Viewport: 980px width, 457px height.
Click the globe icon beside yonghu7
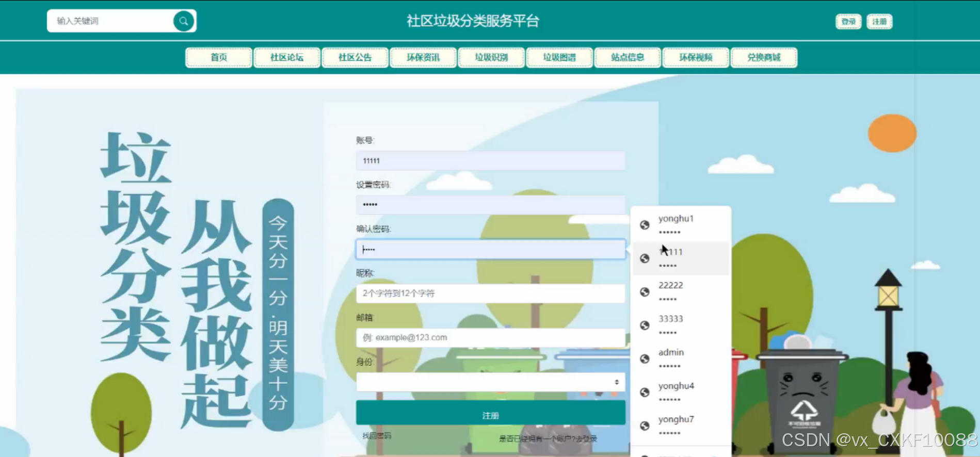coord(645,426)
